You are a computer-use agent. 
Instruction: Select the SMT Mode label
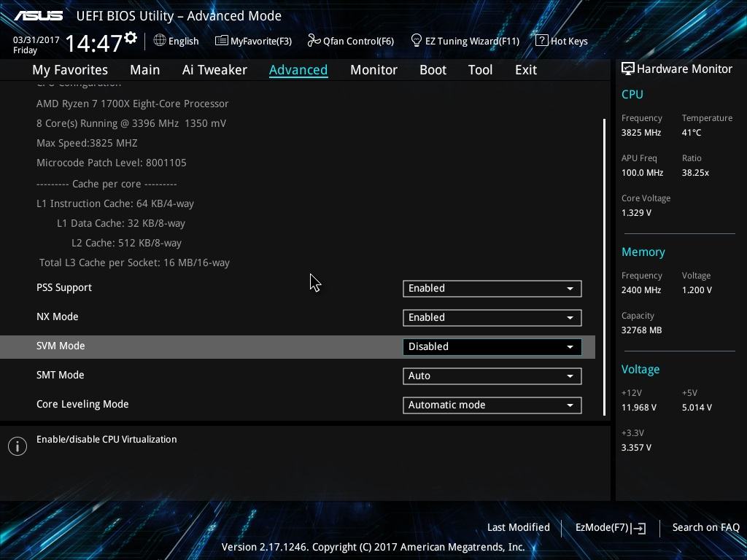pos(60,376)
